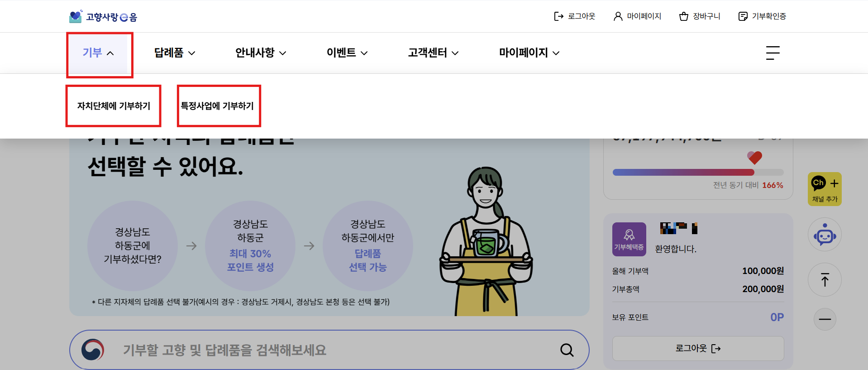The image size is (868, 370).
Task: Expand the 안내사항 menu
Action: tap(261, 53)
